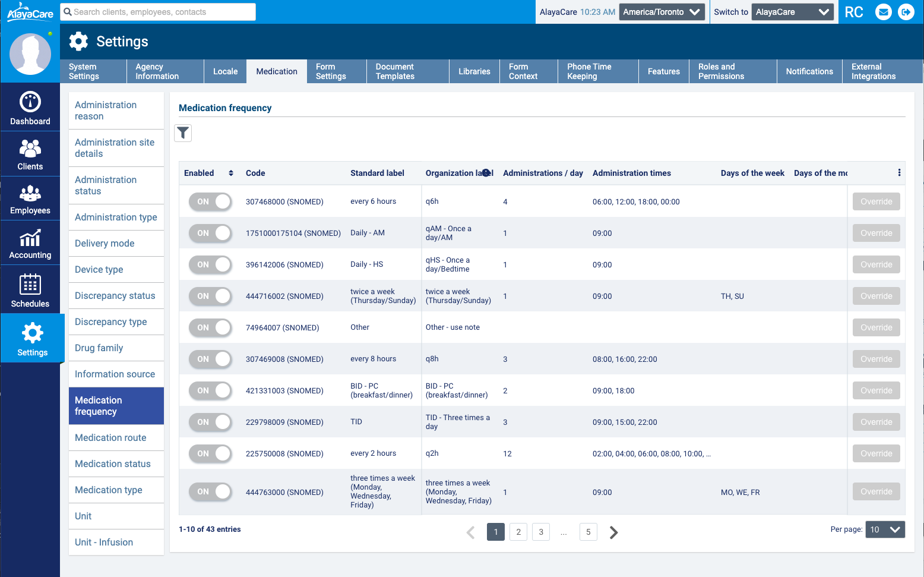Screen dimensions: 924x577
Task: Turn off the Other frequency toggle
Action: coord(211,327)
